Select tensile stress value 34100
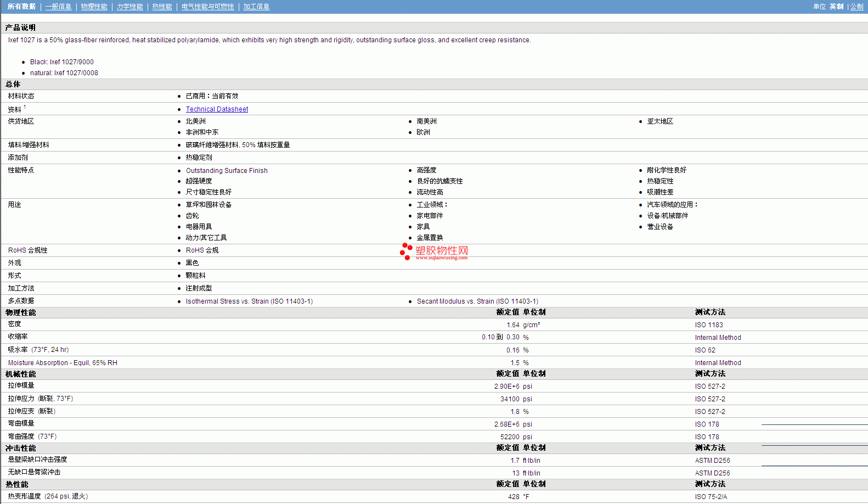This screenshot has height=504, width=868. [510, 399]
